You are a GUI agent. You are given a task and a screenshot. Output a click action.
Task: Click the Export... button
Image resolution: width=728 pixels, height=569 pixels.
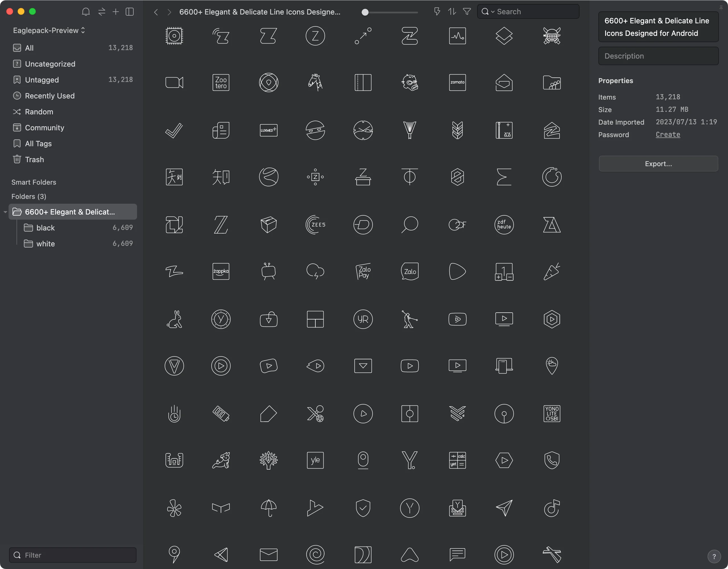658,164
